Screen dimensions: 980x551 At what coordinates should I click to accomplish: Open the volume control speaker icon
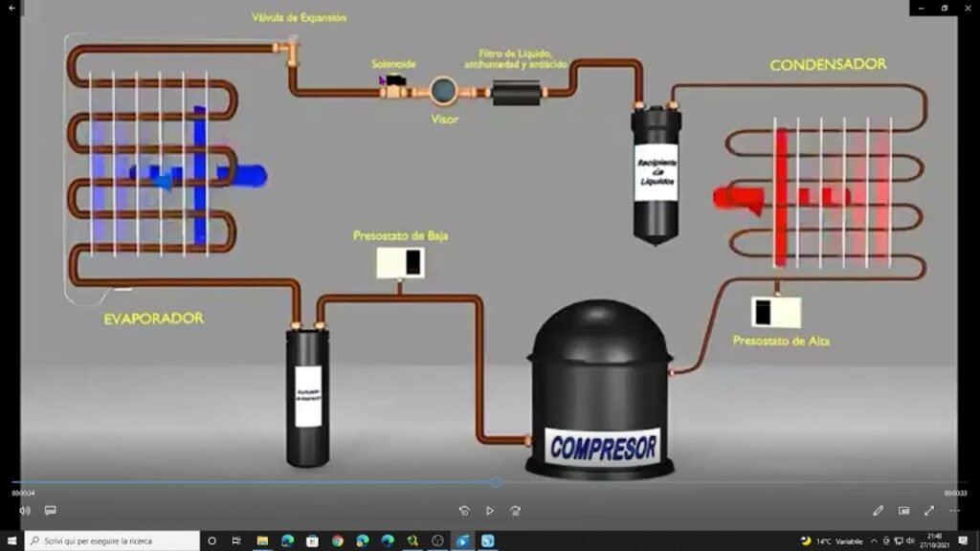[x=24, y=511]
